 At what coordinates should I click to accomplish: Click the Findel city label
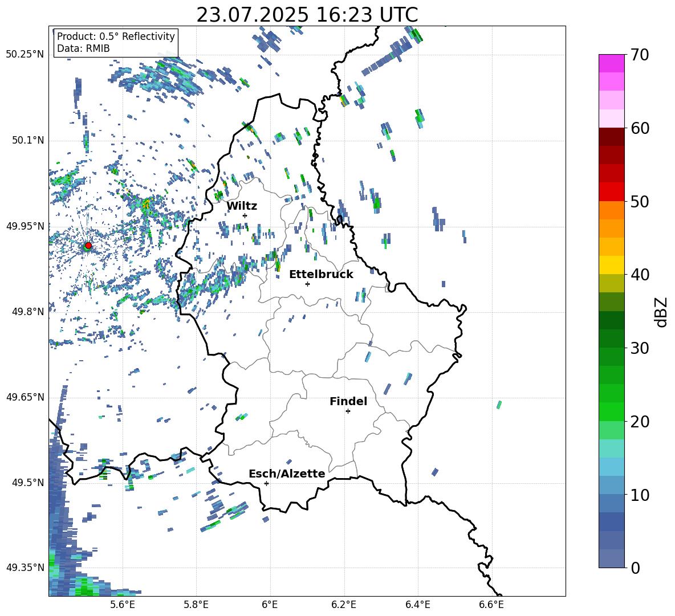348,401
